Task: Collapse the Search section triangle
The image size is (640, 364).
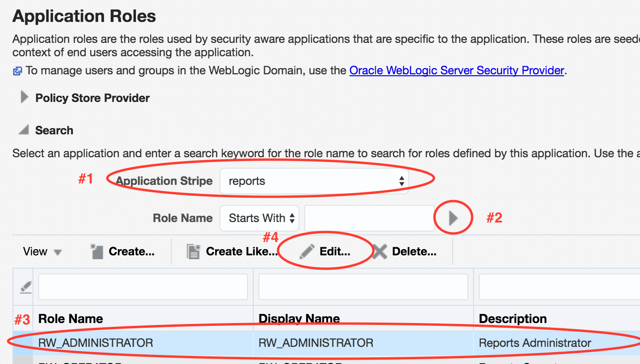Action: (x=23, y=130)
